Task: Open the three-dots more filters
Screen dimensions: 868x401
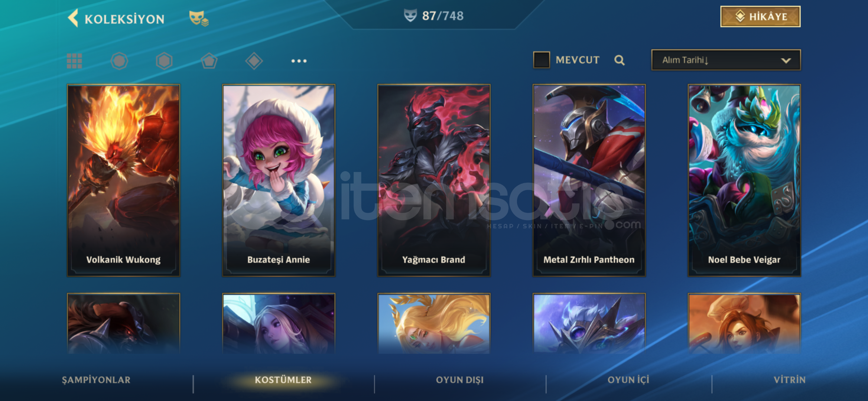Action: coord(299,61)
